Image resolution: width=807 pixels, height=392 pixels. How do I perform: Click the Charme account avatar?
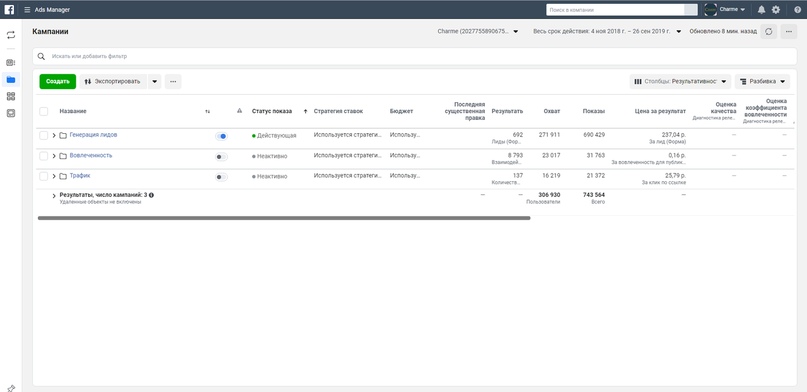coord(710,9)
